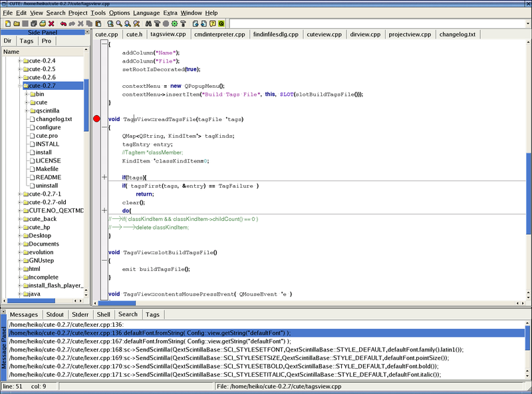
Task: Open the Project menu
Action: point(78,13)
